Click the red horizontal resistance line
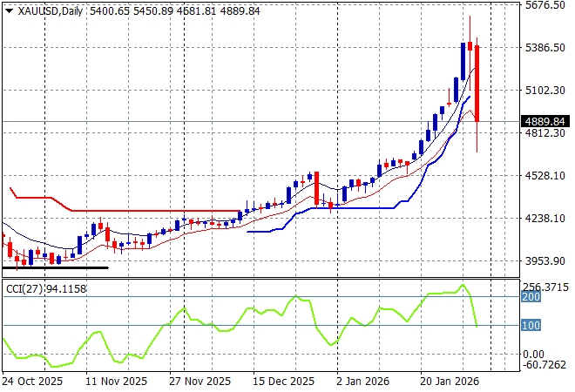 pyautogui.click(x=157, y=210)
